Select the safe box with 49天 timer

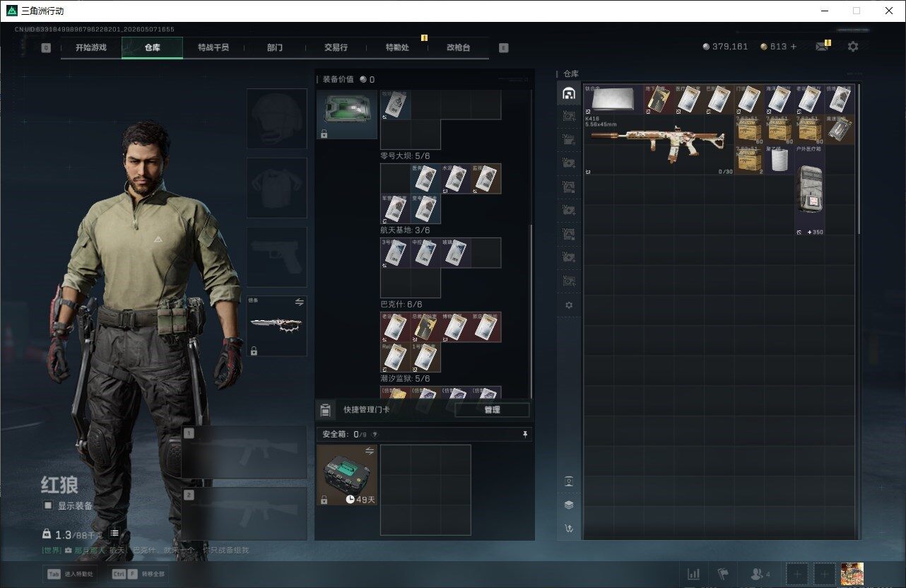[x=347, y=475]
